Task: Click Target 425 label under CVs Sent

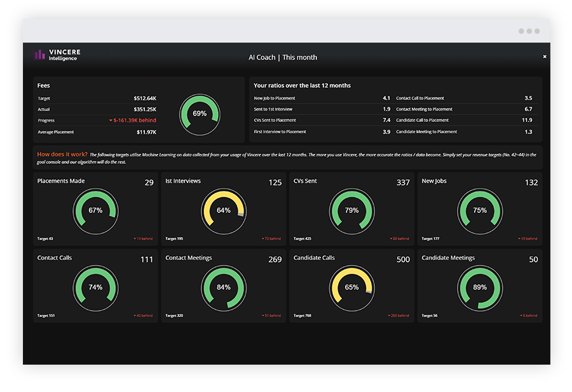Action: pos(302,239)
